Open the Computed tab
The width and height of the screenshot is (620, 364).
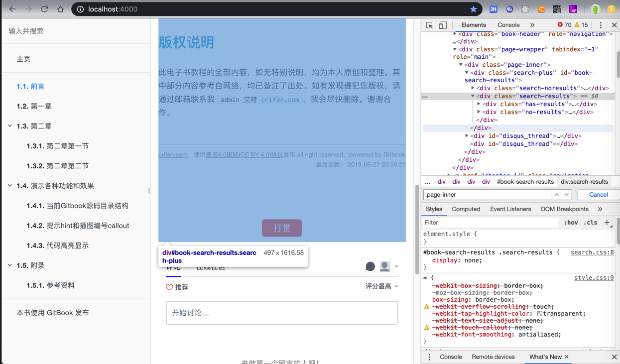[466, 209]
